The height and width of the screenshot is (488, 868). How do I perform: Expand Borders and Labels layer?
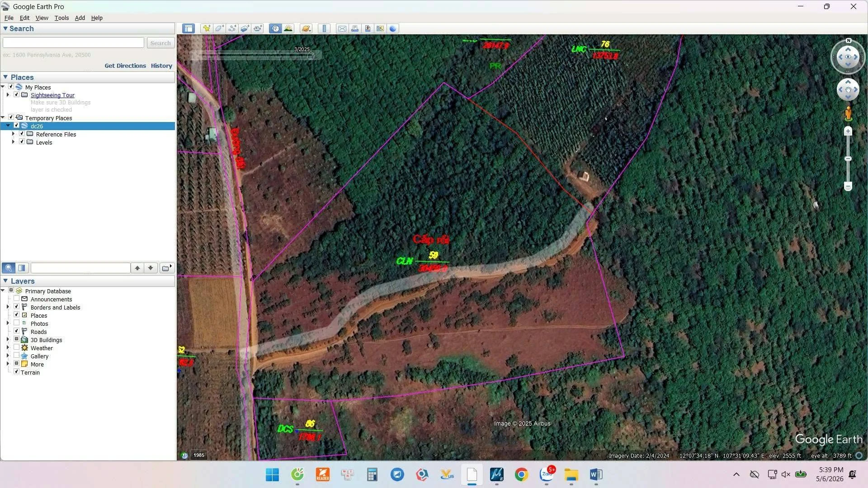pos(8,307)
